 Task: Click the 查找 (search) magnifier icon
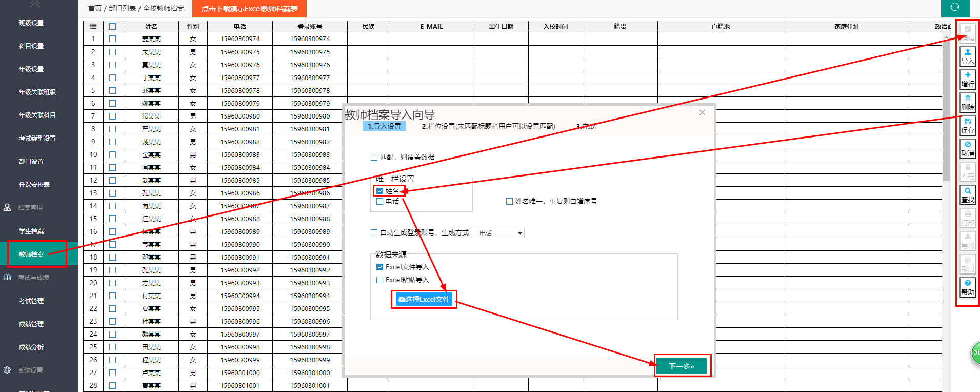[968, 194]
